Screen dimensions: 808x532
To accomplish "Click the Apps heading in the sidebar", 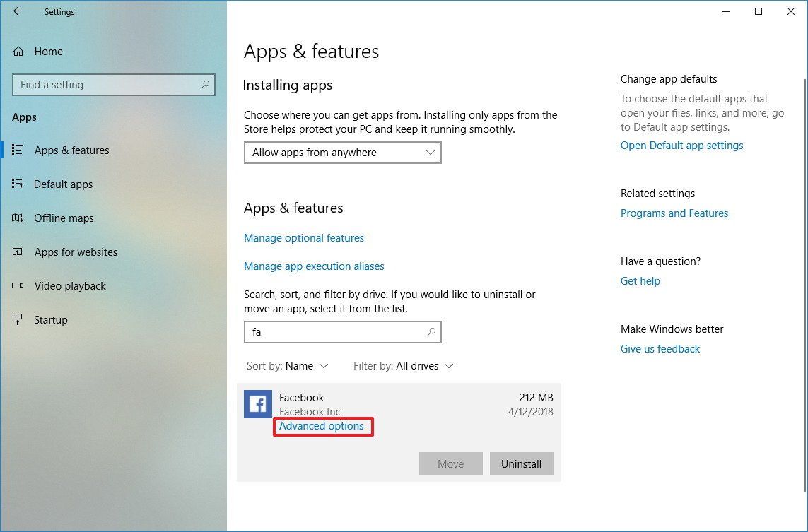I will (24, 117).
